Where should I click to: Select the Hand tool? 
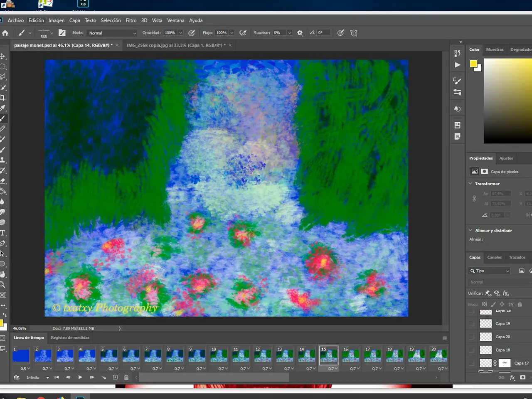(x=2, y=274)
